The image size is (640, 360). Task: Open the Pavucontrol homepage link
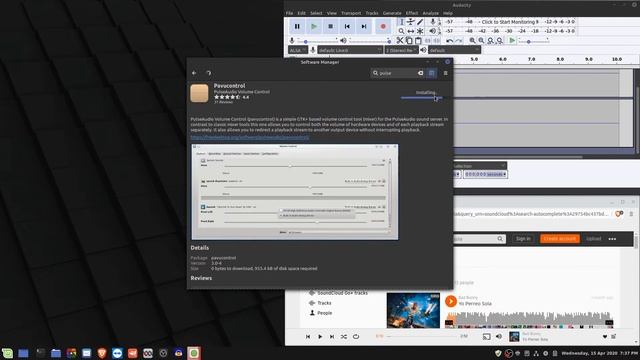[250, 138]
